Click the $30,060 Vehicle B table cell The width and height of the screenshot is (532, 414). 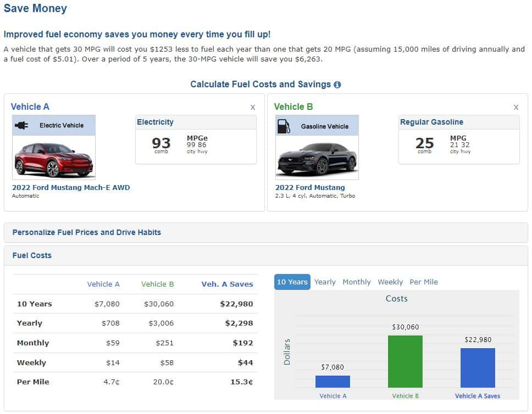pyautogui.click(x=159, y=304)
